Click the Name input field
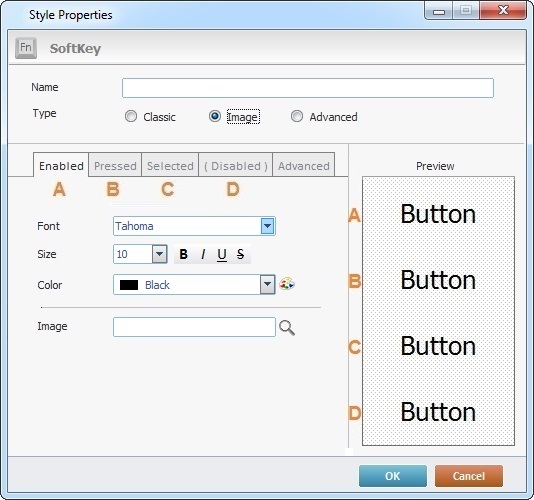 308,88
